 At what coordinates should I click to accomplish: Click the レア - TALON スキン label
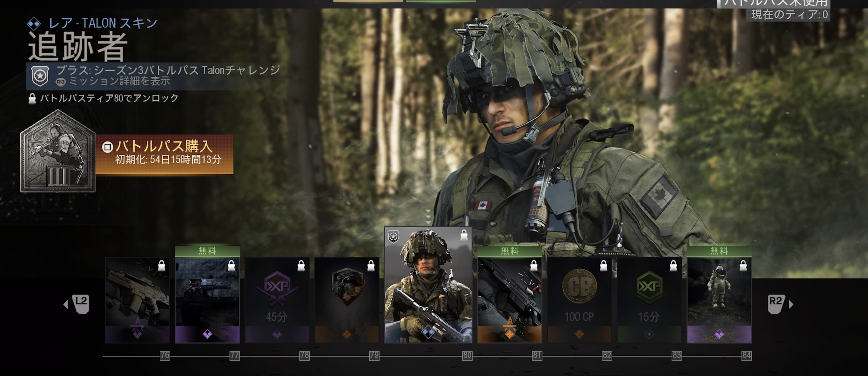point(103,23)
